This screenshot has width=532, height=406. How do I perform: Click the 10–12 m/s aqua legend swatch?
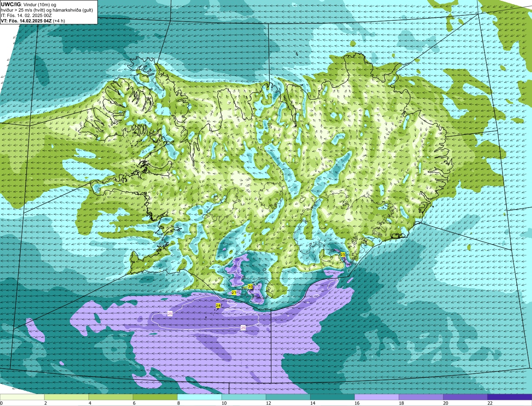pos(244,397)
